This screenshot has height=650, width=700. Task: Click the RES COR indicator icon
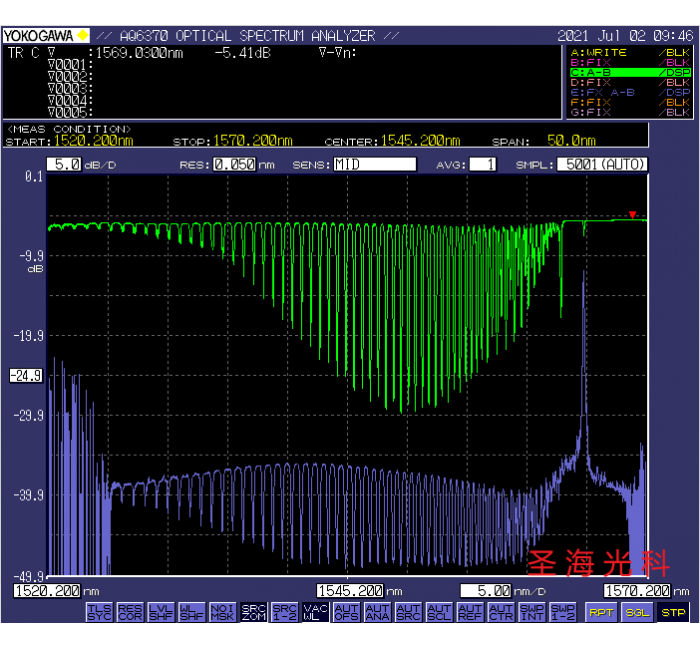[x=130, y=610]
